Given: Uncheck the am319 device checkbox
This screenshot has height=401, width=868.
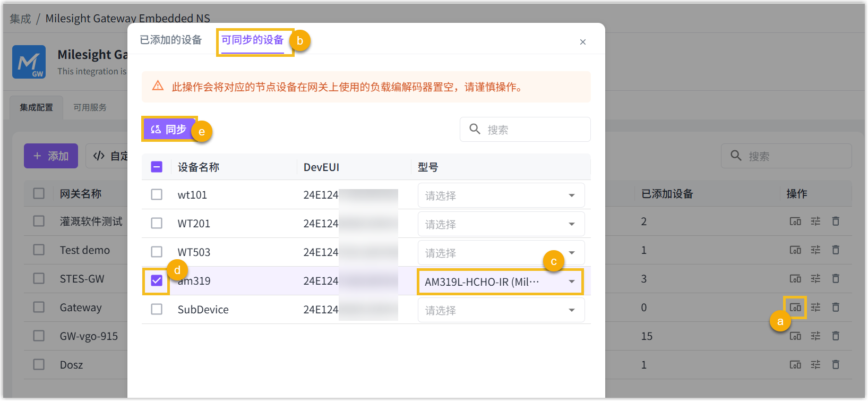Looking at the screenshot, I should pos(157,280).
